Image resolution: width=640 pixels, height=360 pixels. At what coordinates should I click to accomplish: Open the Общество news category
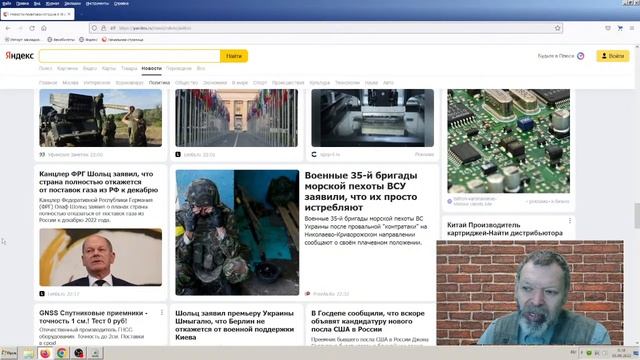click(186, 82)
